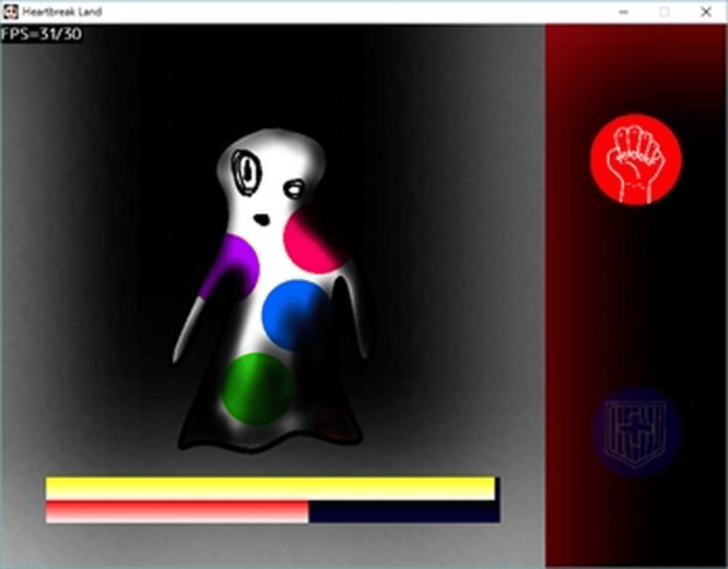728x569 pixels.
Task: Poke the ghost's large left eye
Action: pyautogui.click(x=246, y=172)
